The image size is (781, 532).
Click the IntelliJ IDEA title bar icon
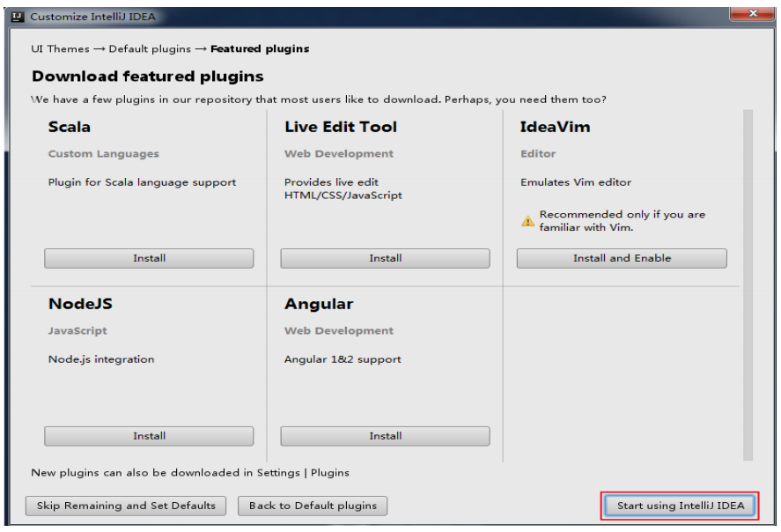click(x=18, y=17)
